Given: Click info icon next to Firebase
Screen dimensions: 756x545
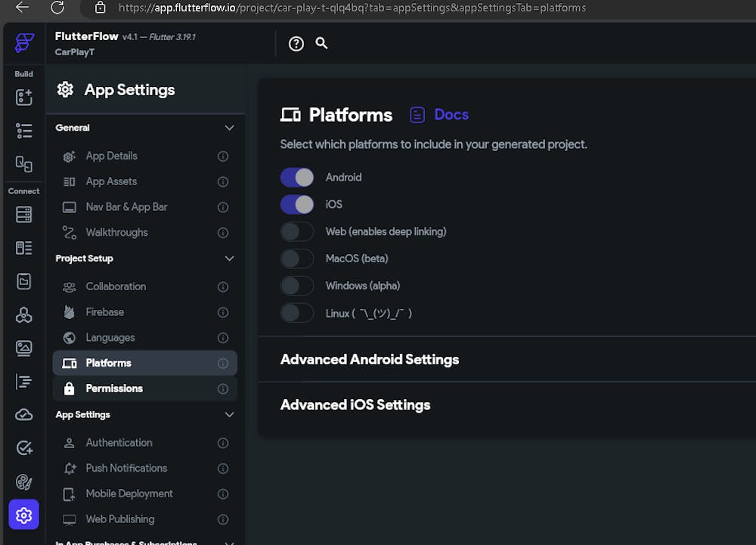Looking at the screenshot, I should coord(223,312).
